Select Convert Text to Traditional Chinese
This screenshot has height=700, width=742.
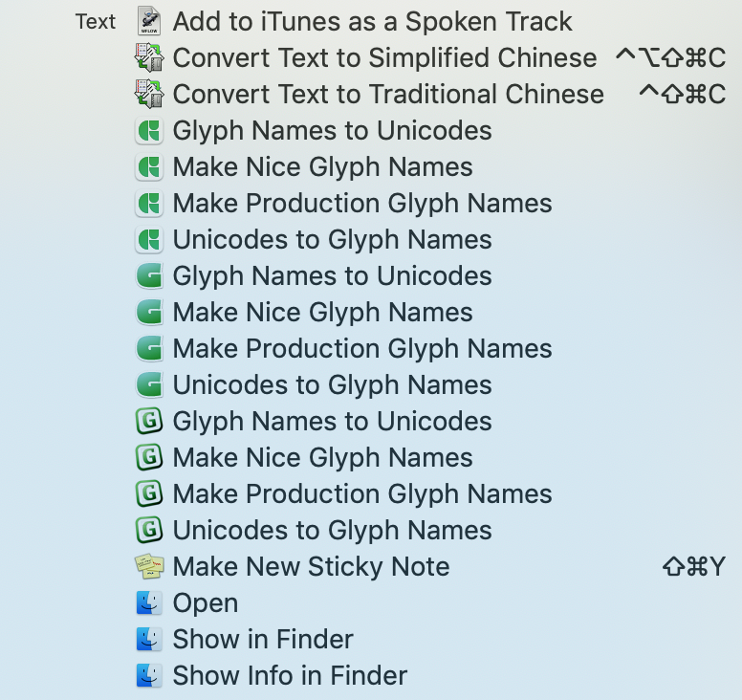387,94
